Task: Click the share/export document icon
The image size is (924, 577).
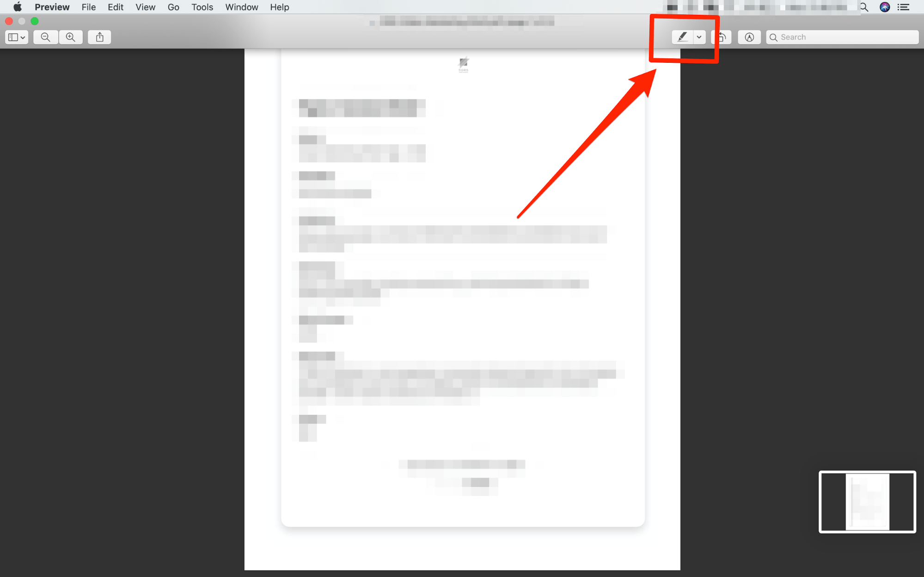Action: (x=99, y=36)
